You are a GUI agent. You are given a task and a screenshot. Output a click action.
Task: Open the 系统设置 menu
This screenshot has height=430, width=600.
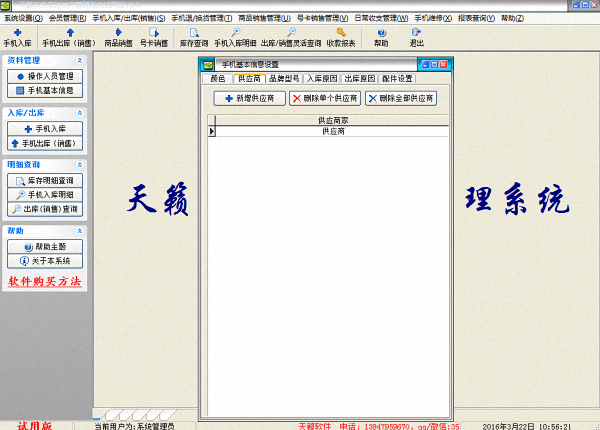tap(23, 18)
